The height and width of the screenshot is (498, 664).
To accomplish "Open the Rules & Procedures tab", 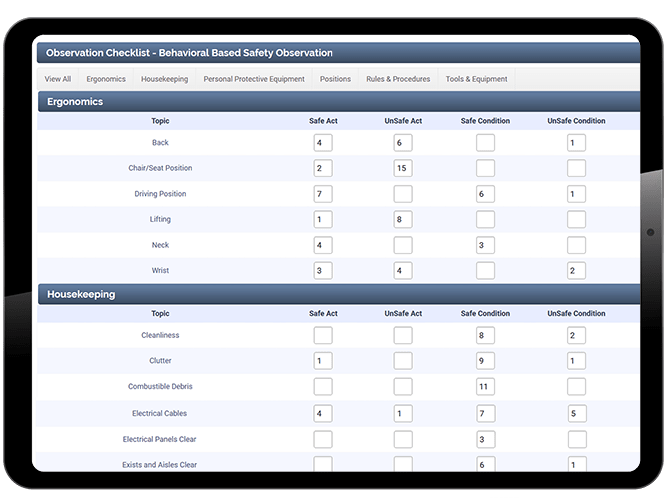I will coord(398,79).
